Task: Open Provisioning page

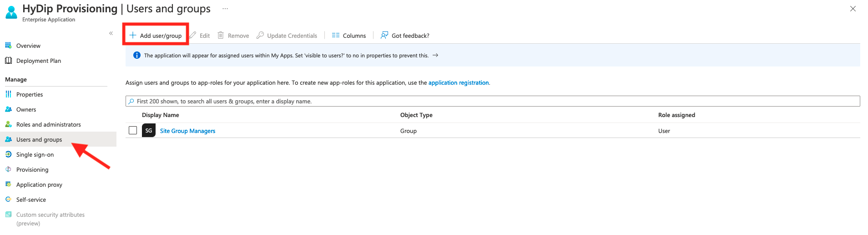Action: click(32, 169)
